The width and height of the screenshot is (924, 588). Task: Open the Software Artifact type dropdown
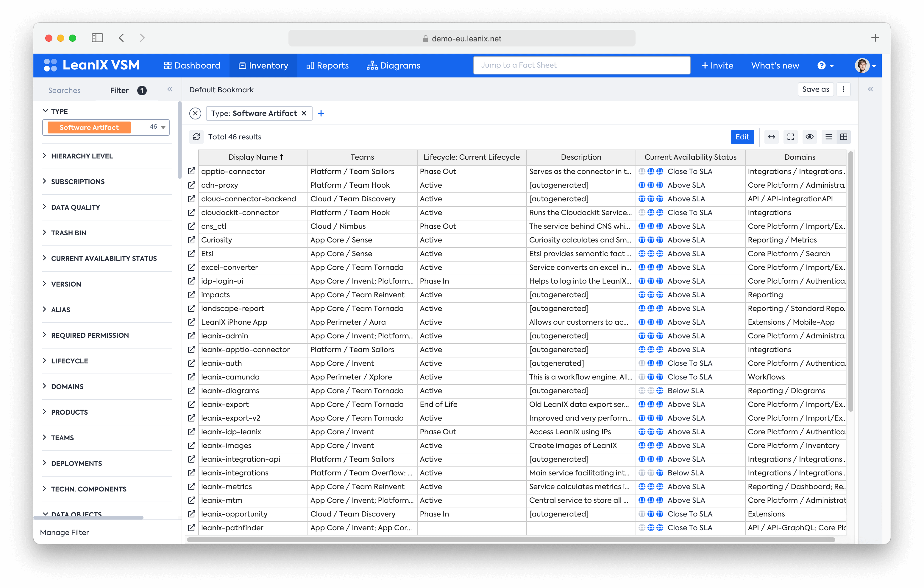[x=106, y=127]
